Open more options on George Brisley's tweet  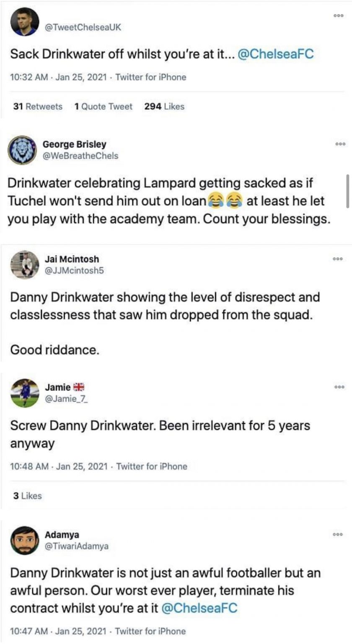point(338,144)
